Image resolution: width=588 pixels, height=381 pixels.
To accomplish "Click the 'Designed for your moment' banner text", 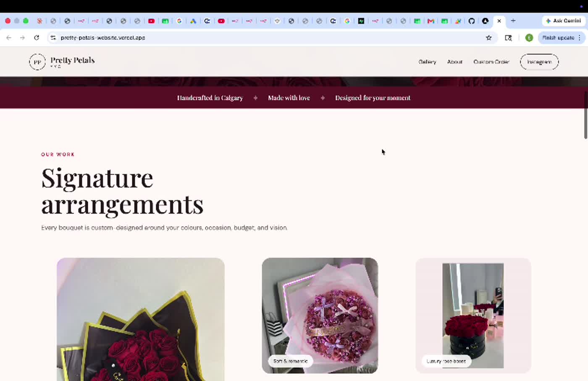I will [373, 98].
